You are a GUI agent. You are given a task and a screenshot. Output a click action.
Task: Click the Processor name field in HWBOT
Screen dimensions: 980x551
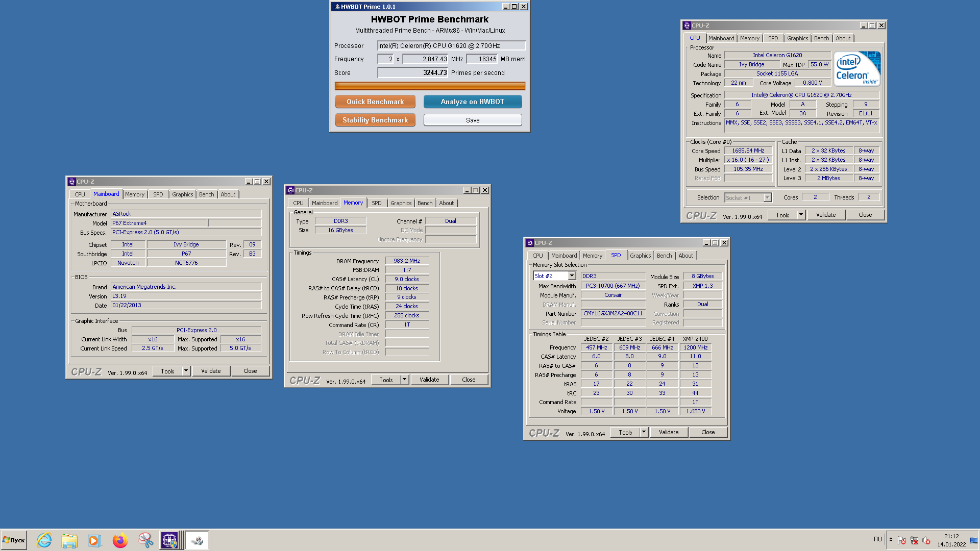point(451,45)
